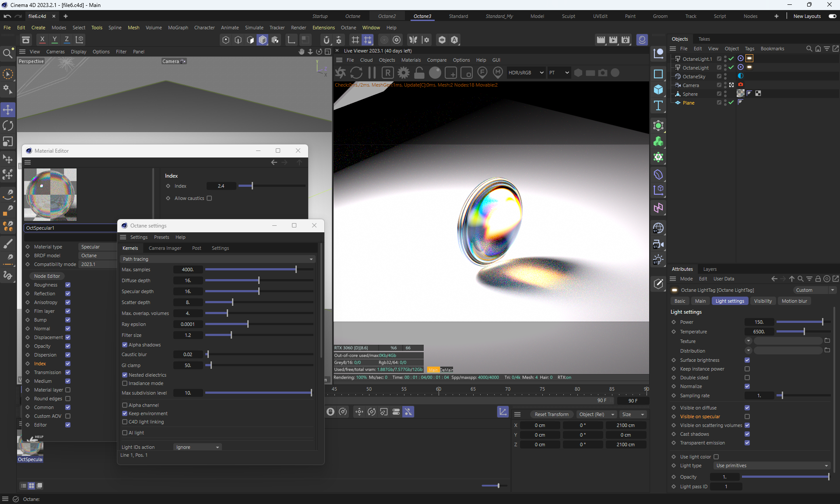This screenshot has height=504, width=840.
Task: Adjust the Max. samples slider
Action: click(259, 269)
